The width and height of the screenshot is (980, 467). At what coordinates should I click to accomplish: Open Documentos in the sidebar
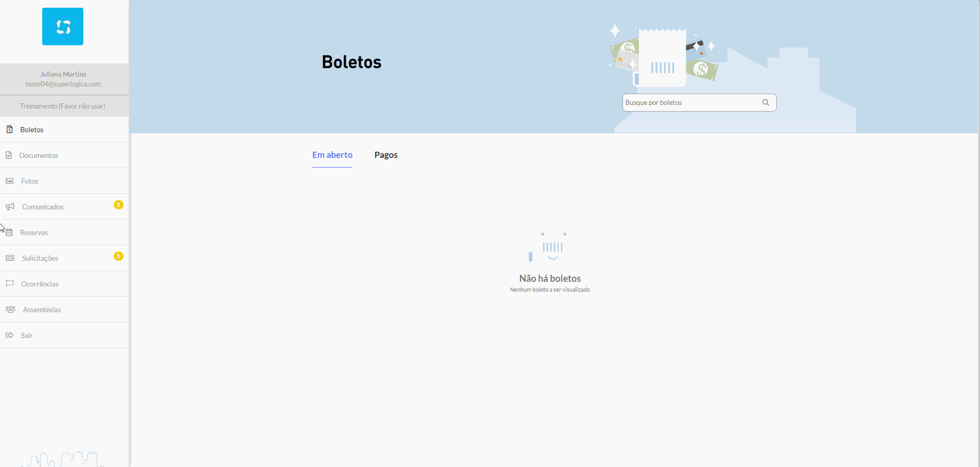click(x=64, y=155)
